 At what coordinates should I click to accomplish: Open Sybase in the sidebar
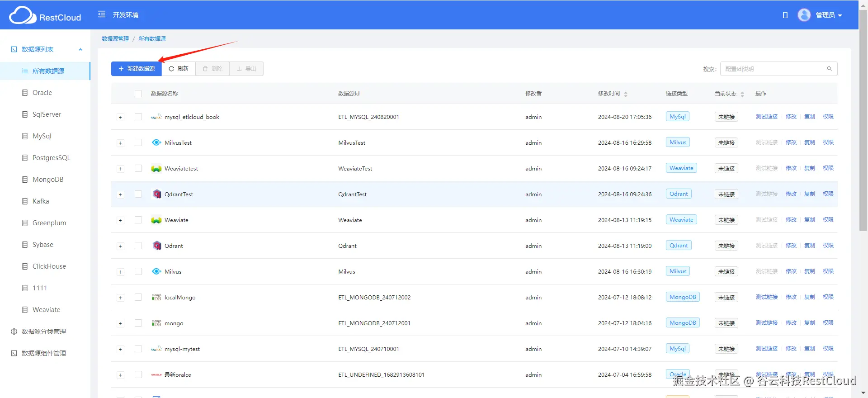click(x=45, y=245)
